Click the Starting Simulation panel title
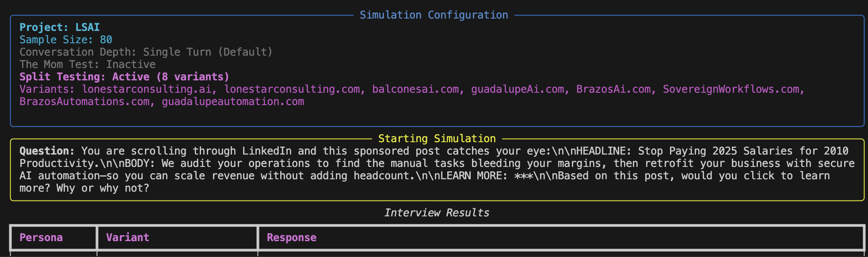 click(437, 139)
